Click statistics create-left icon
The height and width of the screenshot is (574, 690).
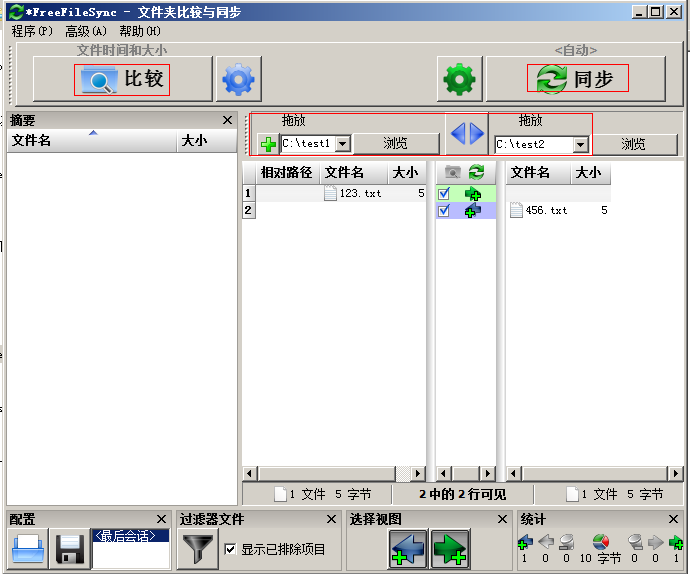tap(525, 542)
